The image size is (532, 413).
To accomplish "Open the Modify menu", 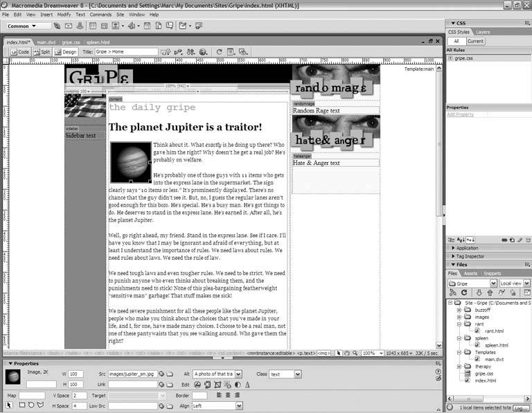I will coord(64,15).
